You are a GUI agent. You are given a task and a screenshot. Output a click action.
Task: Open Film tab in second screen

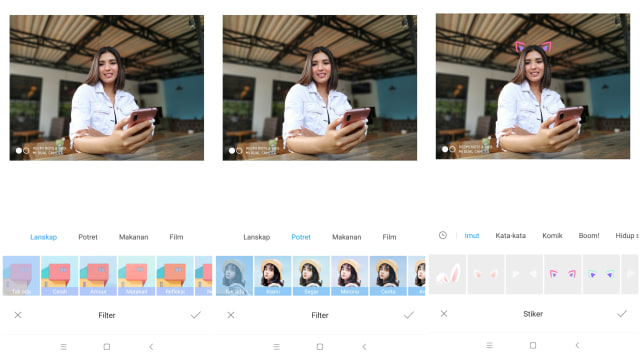[x=389, y=237]
